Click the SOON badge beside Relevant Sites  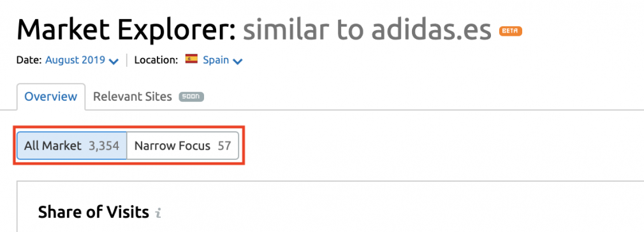tap(191, 97)
